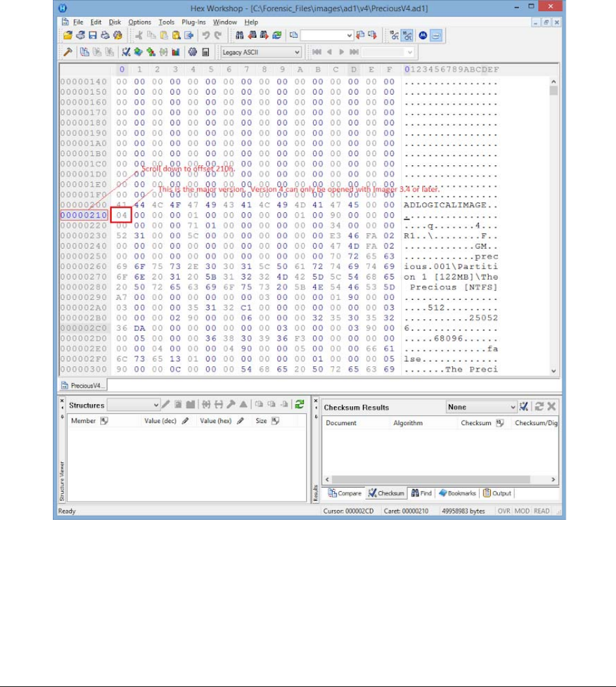Click the Goto offset icon

[294, 35]
